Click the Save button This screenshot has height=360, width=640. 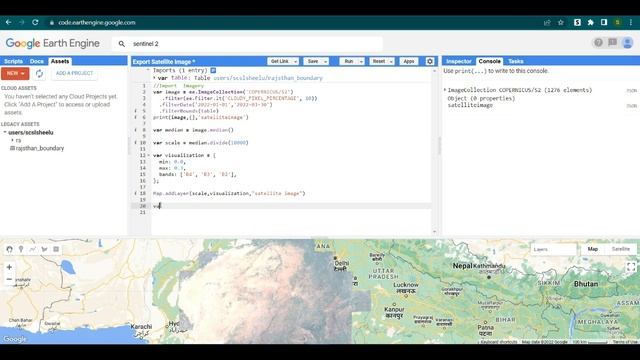click(x=313, y=61)
